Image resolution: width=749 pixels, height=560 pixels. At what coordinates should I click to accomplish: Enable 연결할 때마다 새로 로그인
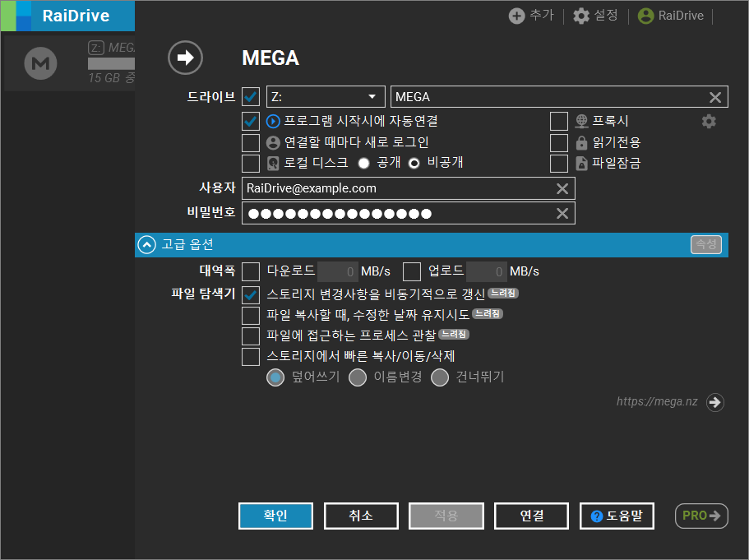(251, 142)
